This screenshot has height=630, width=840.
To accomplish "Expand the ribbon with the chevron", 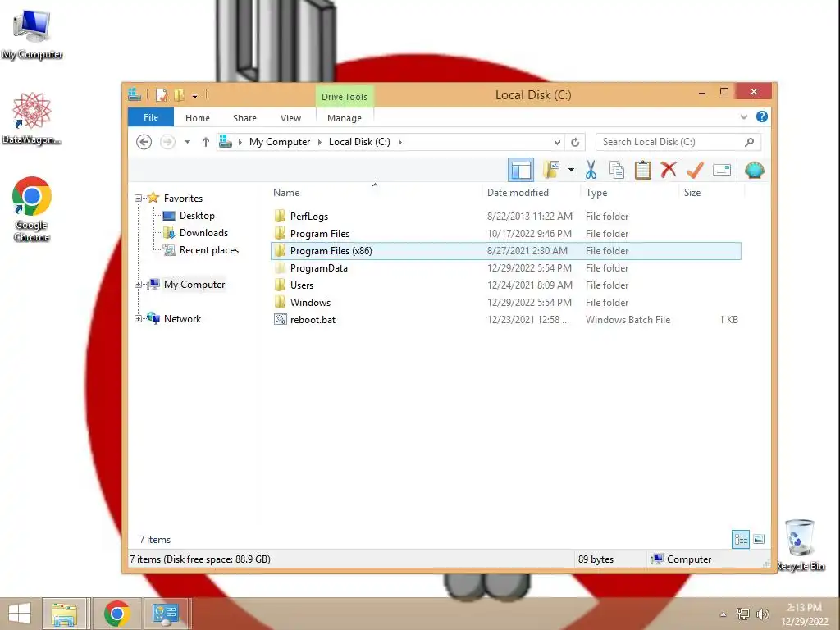I will coord(743,116).
